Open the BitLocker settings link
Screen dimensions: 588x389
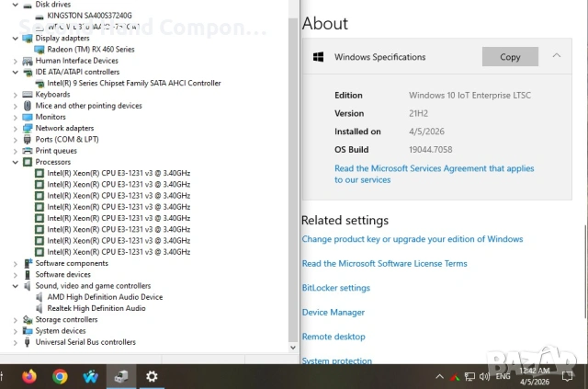[x=335, y=288]
